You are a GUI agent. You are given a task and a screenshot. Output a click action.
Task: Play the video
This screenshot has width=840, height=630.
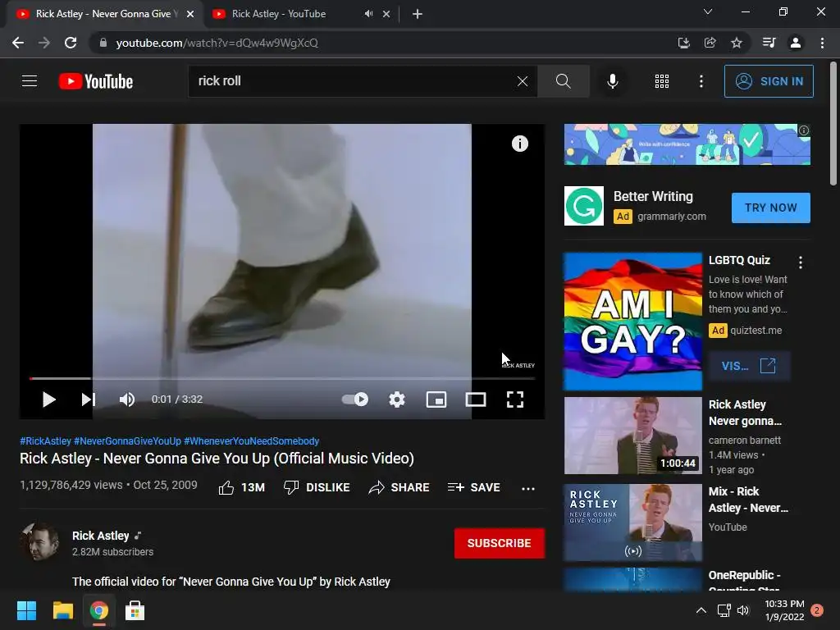[x=48, y=399]
